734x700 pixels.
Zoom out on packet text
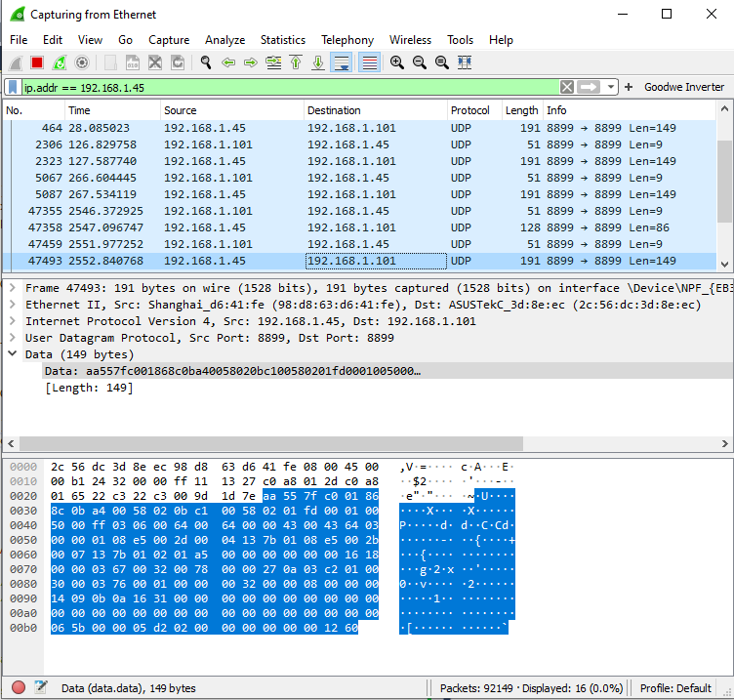(420, 62)
